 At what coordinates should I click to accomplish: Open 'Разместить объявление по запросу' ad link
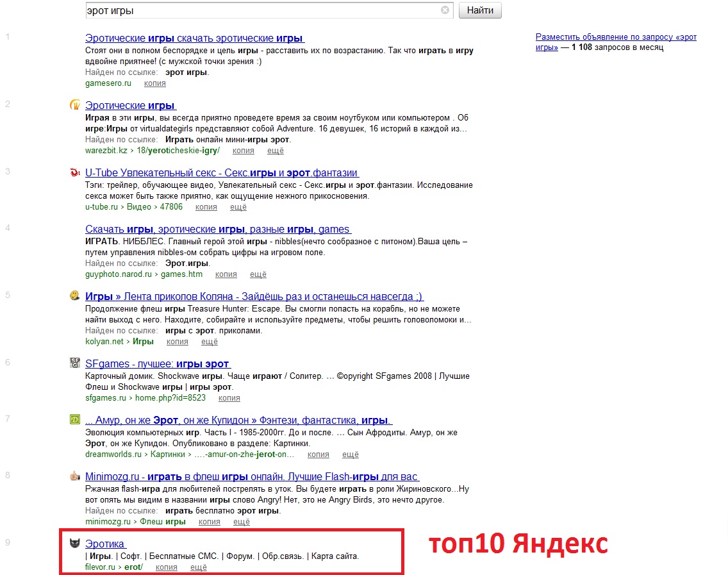[616, 42]
